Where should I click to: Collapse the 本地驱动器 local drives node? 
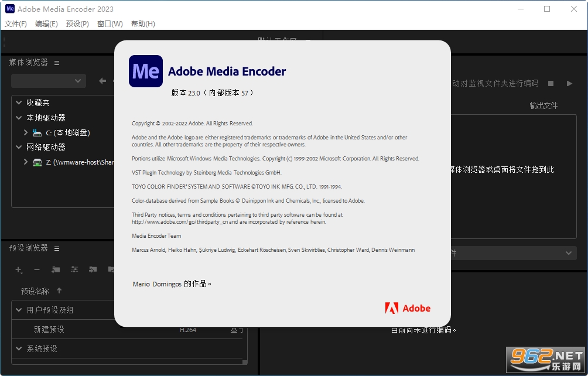(x=19, y=118)
